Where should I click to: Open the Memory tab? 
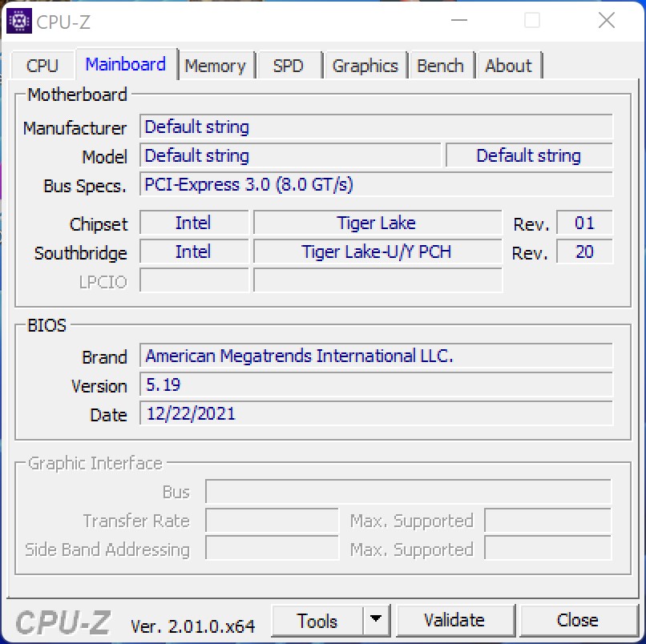pos(215,66)
